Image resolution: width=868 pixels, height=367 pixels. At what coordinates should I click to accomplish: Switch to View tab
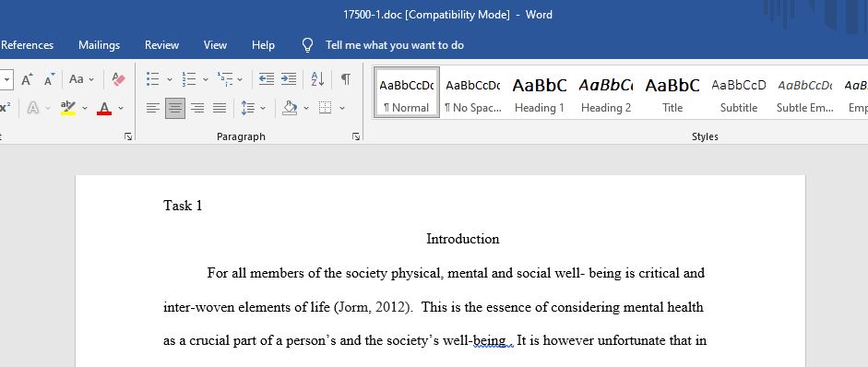[215, 45]
